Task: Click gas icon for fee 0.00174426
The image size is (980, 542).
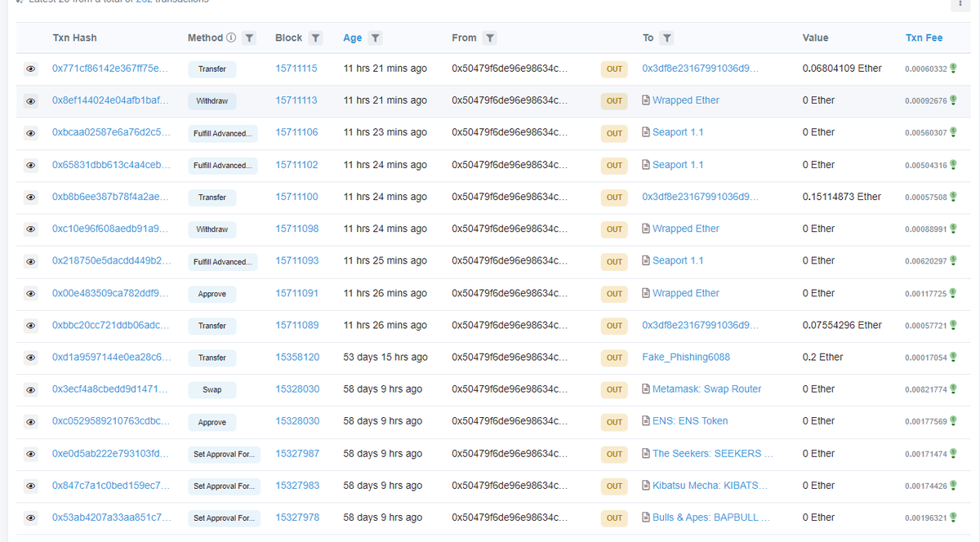Action: coord(953,486)
